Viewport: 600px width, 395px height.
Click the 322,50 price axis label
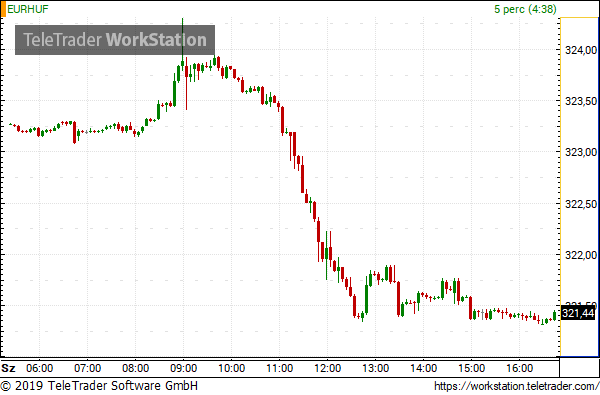click(581, 204)
